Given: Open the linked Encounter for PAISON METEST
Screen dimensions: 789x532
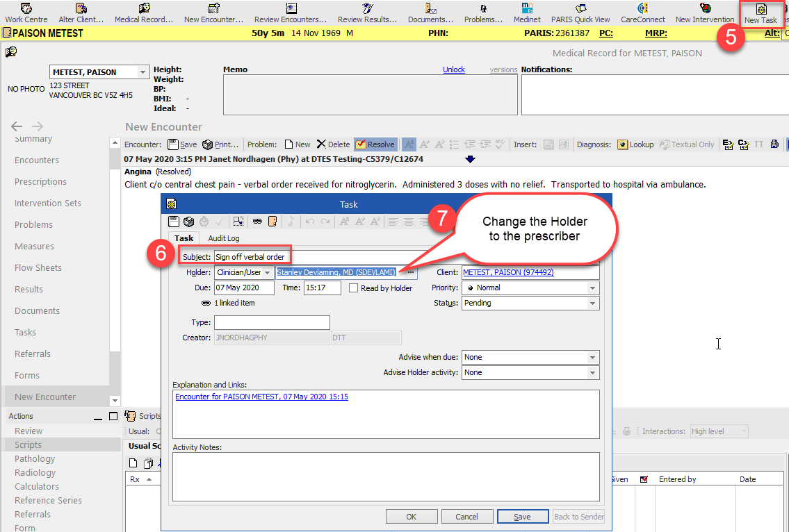Looking at the screenshot, I should 261,397.
